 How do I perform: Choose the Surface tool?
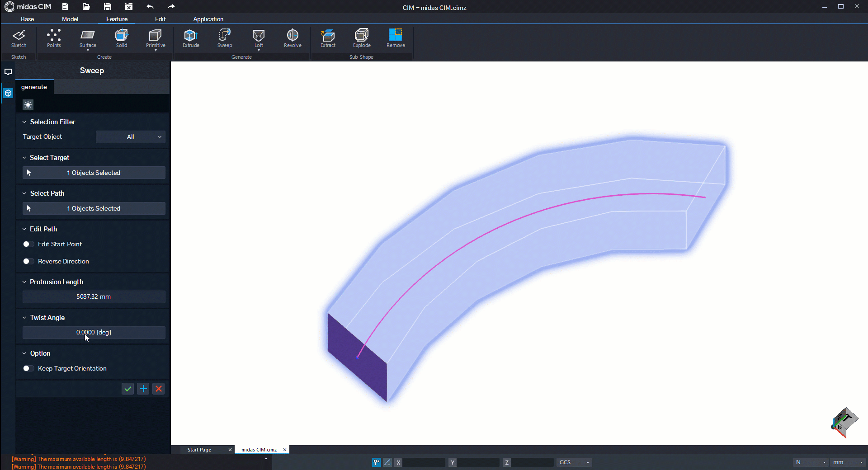(88, 39)
